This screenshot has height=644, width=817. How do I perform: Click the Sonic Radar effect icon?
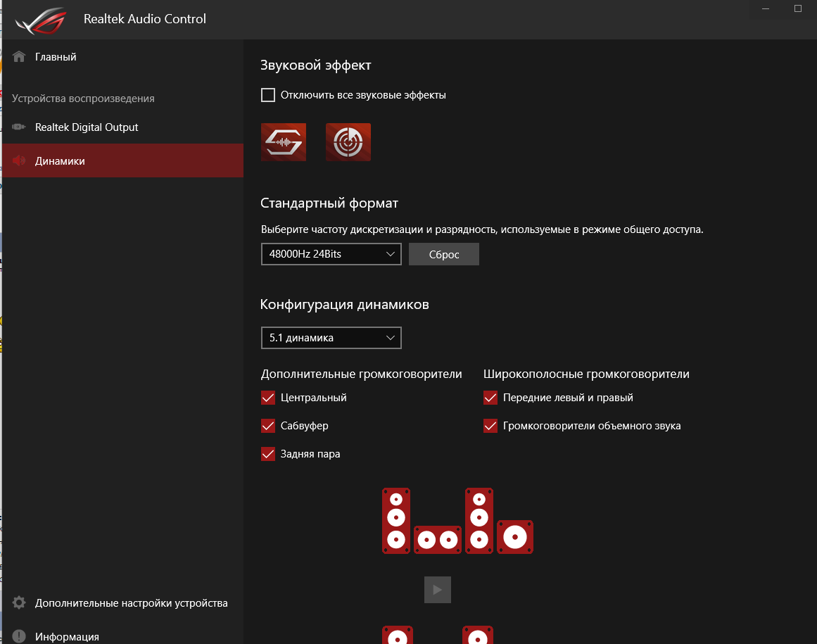348,142
